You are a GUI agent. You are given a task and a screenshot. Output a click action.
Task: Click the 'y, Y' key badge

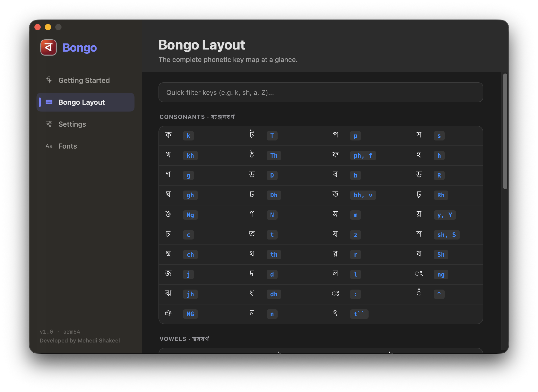coord(445,215)
